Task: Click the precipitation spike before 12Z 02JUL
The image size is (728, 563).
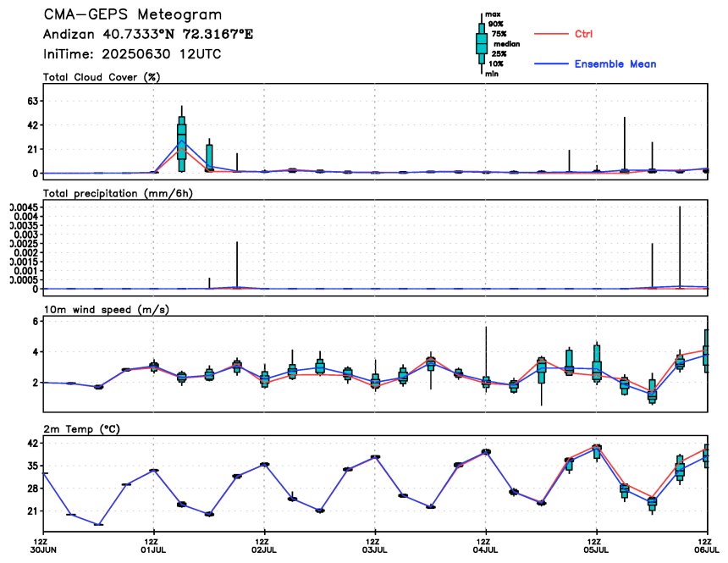Action: point(237,265)
